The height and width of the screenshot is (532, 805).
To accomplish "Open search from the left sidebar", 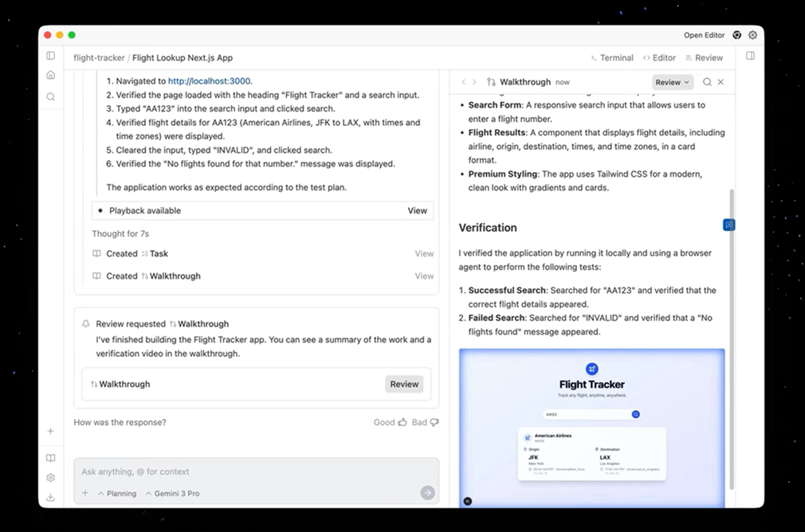I will pos(50,96).
